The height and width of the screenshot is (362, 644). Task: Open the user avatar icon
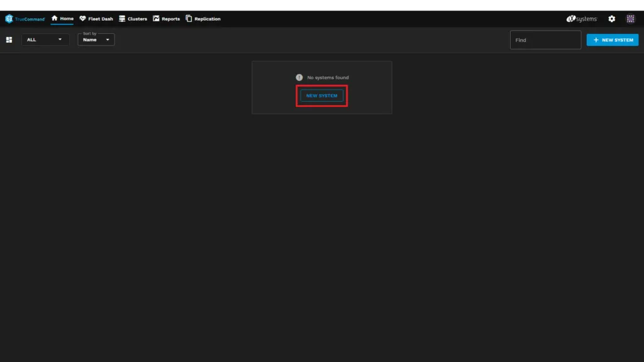(630, 19)
